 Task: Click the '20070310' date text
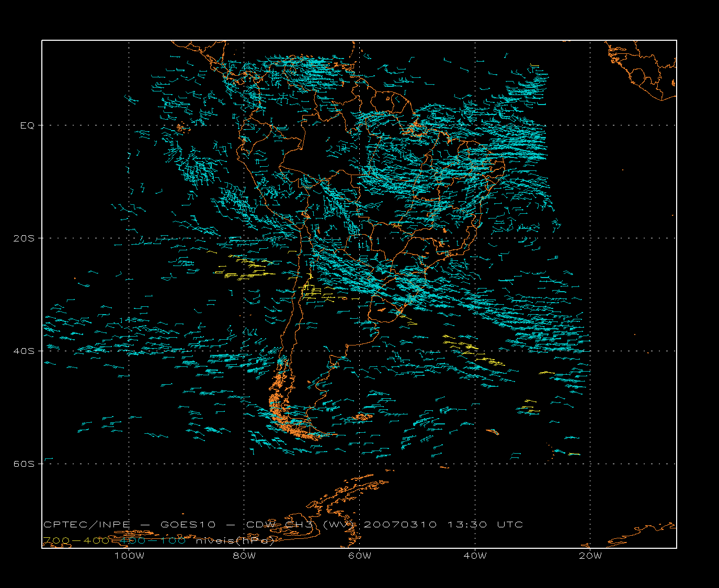click(400, 524)
